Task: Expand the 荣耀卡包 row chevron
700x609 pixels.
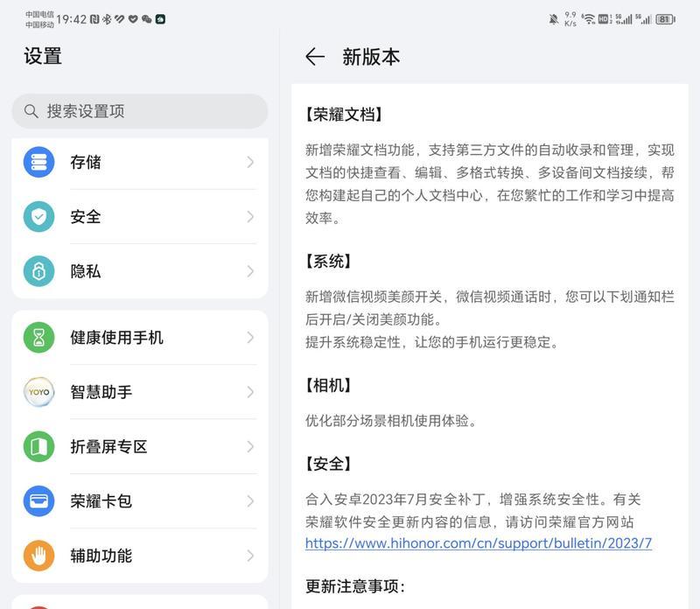Action: tap(250, 501)
